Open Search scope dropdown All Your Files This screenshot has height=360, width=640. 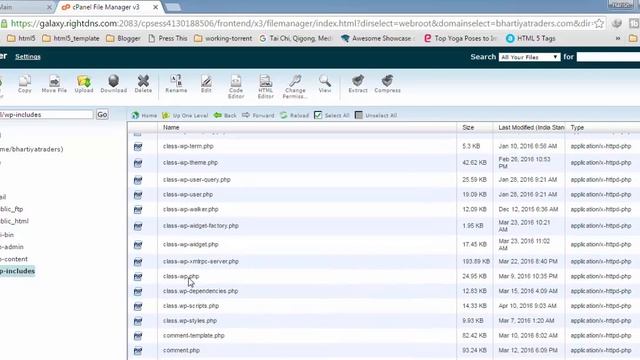click(529, 57)
